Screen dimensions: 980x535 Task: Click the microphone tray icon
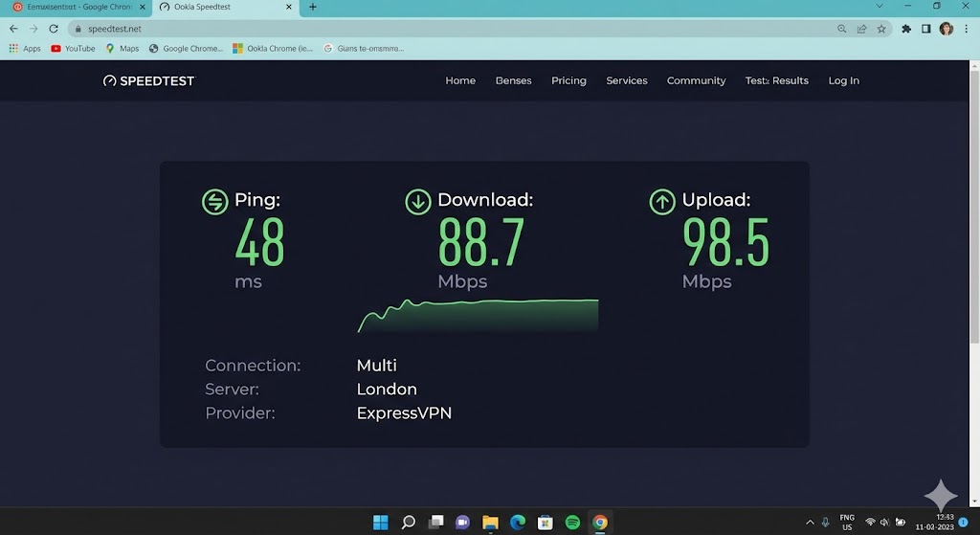point(826,522)
